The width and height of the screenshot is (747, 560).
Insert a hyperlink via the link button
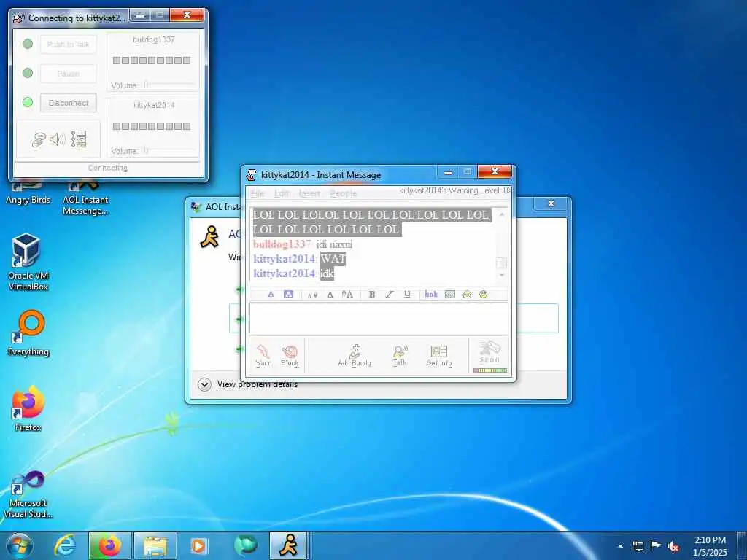tap(430, 295)
